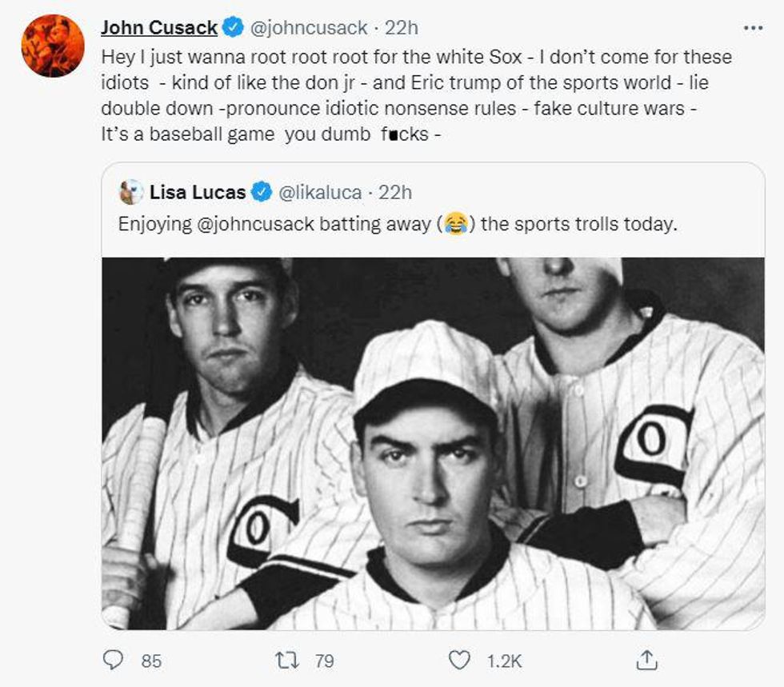
Task: Like the tweet with heart icon
Action: click(x=459, y=660)
